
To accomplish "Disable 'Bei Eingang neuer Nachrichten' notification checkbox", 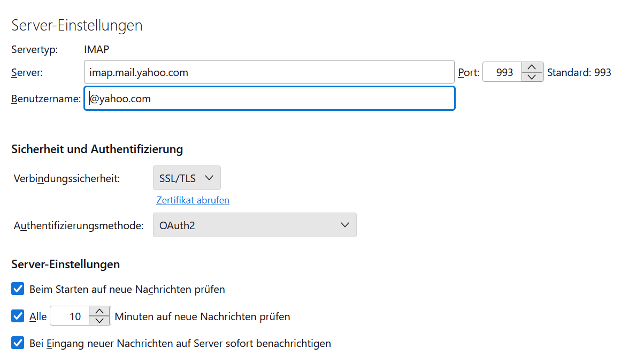I will [18, 343].
